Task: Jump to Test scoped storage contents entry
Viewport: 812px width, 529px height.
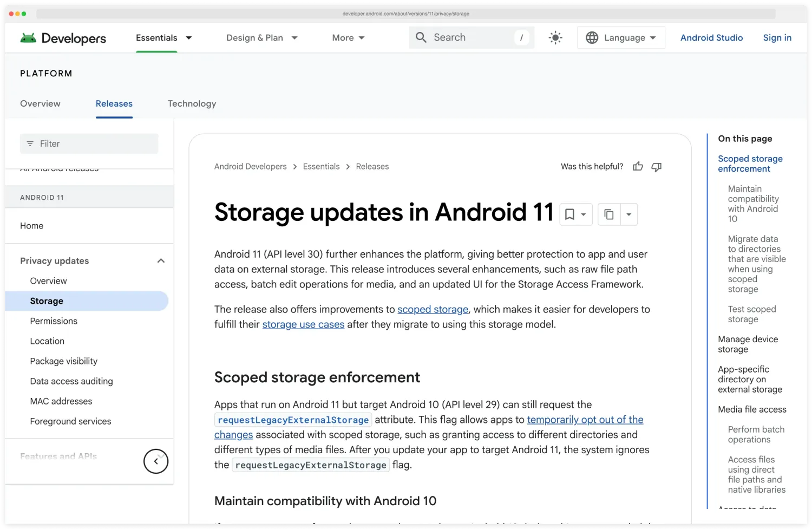Action: (x=752, y=315)
